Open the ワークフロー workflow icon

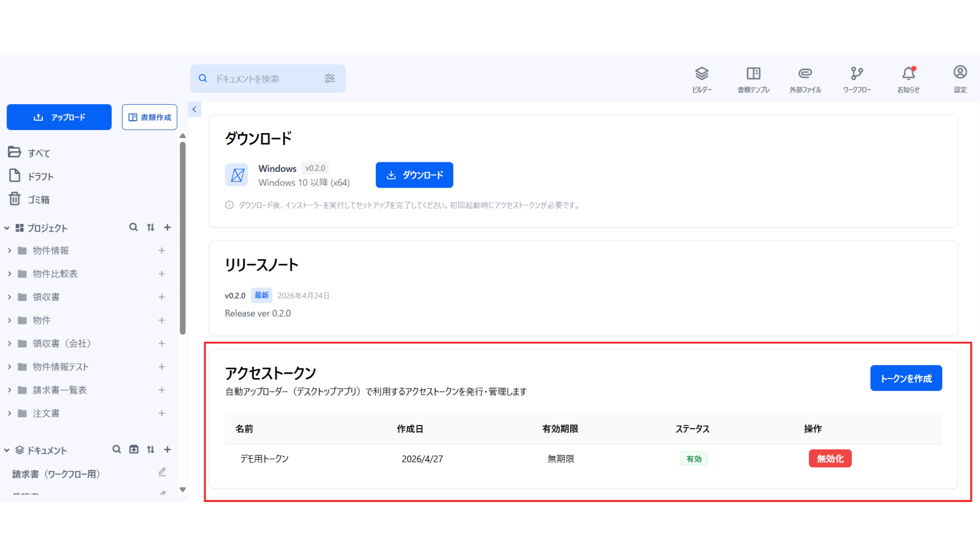[x=857, y=79]
